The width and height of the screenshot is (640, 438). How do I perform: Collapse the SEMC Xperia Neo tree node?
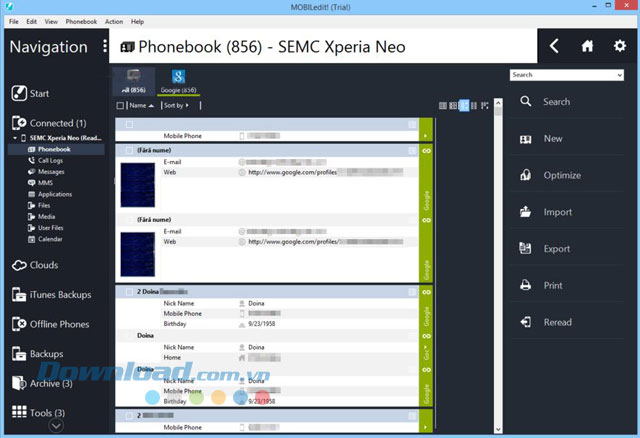coord(16,138)
